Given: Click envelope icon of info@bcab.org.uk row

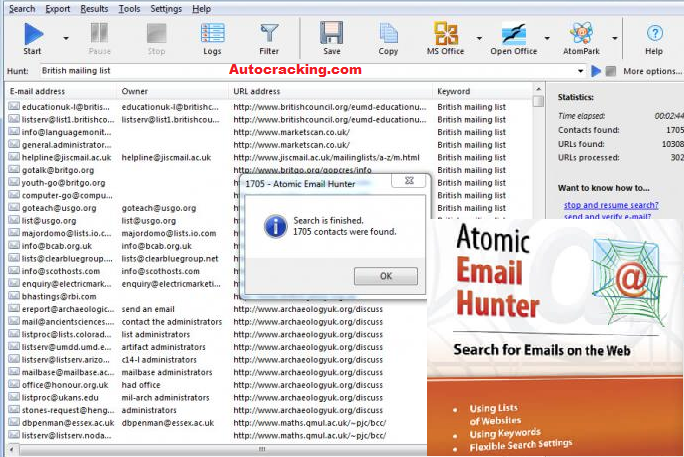Looking at the screenshot, I should 14,246.
